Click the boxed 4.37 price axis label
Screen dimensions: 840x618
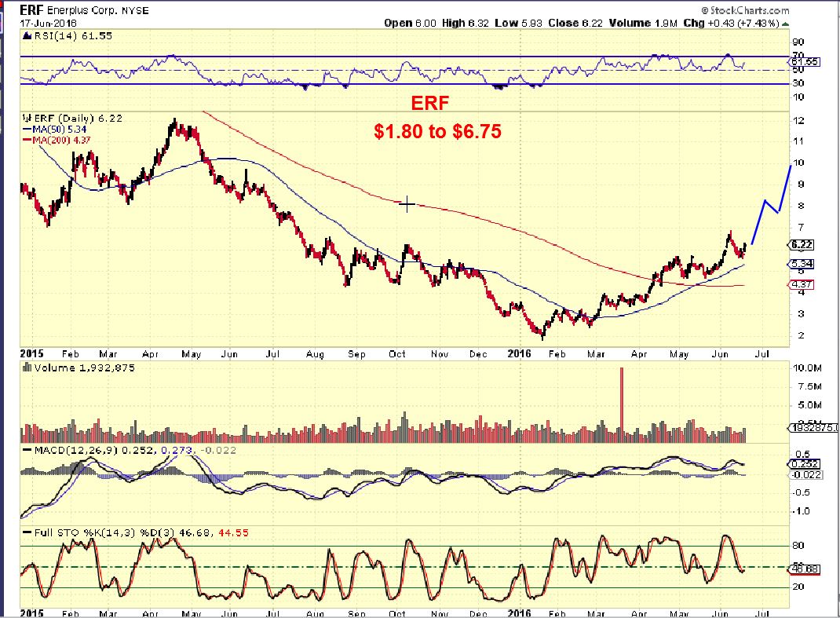tap(802, 284)
